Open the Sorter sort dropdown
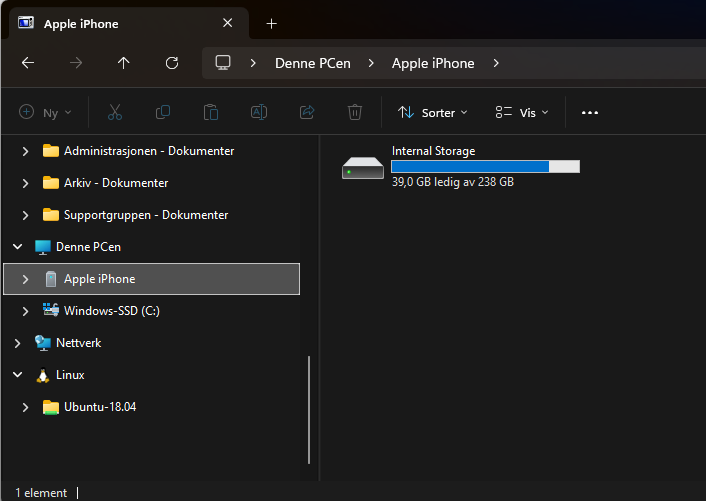The width and height of the screenshot is (706, 501). tap(433, 113)
